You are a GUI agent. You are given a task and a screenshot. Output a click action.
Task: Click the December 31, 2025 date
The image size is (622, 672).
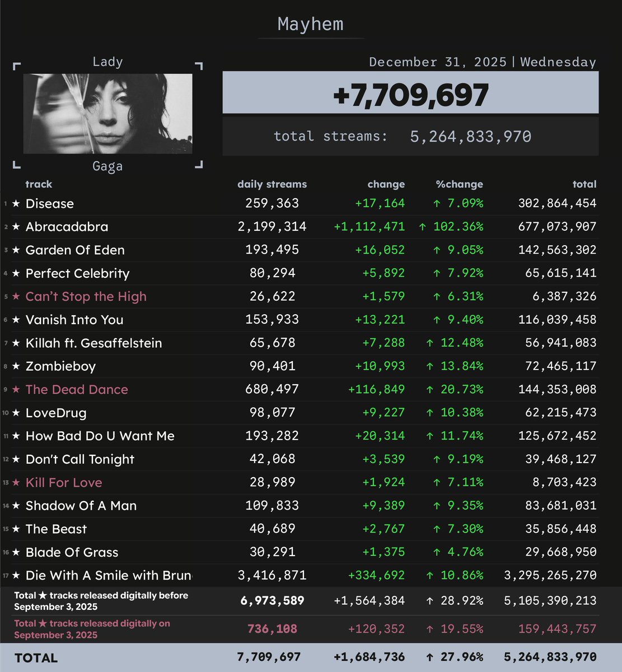pyautogui.click(x=438, y=62)
